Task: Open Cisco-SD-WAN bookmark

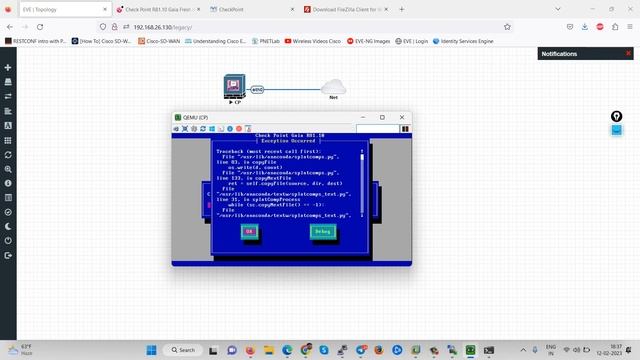Action: [159, 41]
